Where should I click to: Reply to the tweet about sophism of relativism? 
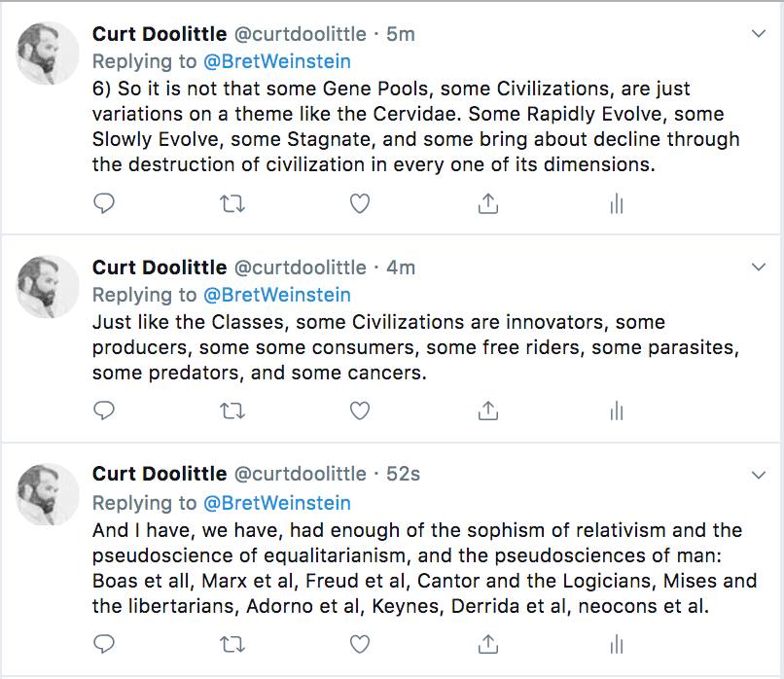(104, 644)
